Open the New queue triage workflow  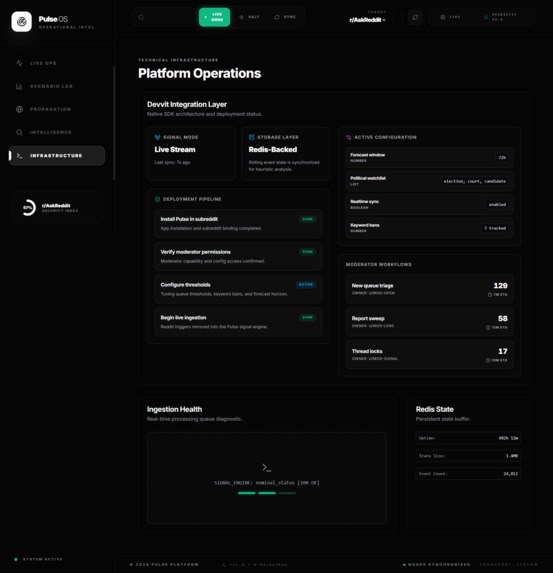click(x=429, y=289)
